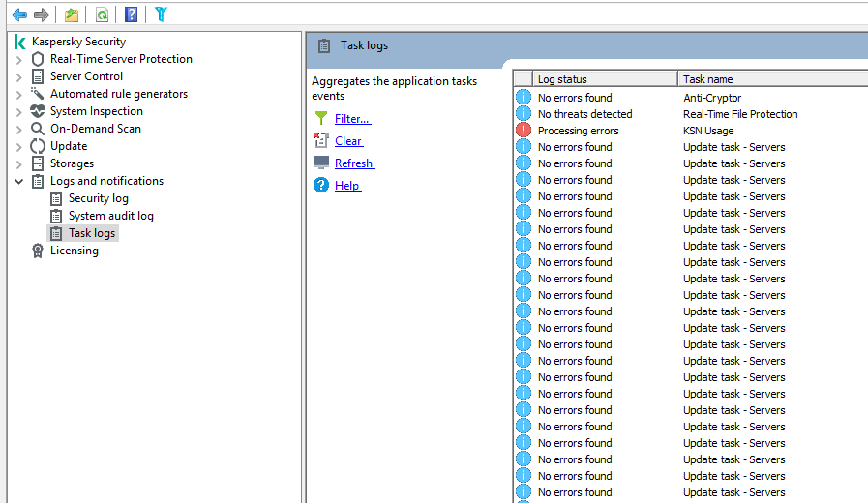868x503 pixels.
Task: Click the Update circular arrows icon
Action: 38,146
